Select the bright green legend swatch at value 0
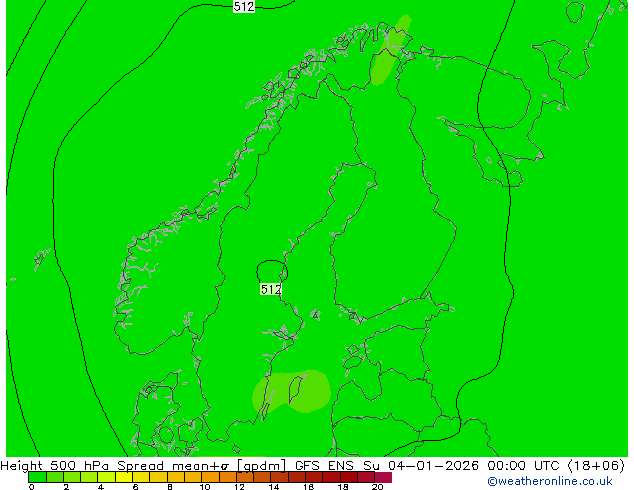The width and height of the screenshot is (634, 490). tap(37, 477)
